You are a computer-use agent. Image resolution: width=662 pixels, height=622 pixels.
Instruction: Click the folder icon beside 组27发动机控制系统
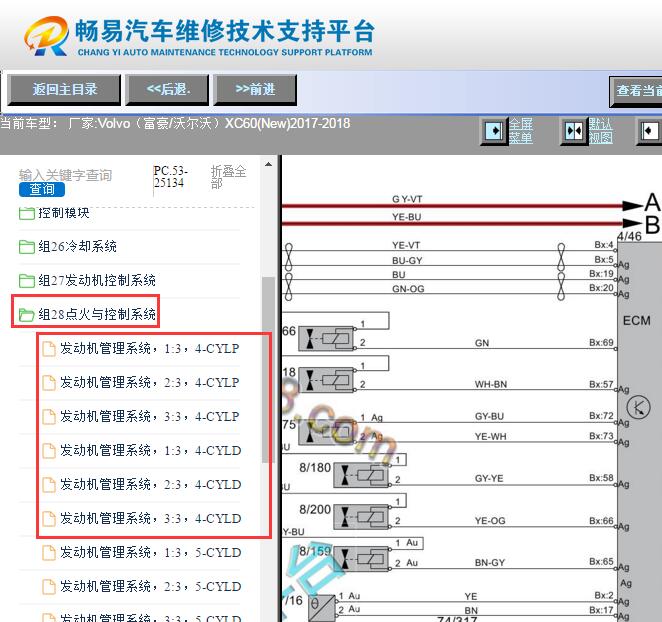click(x=27, y=281)
